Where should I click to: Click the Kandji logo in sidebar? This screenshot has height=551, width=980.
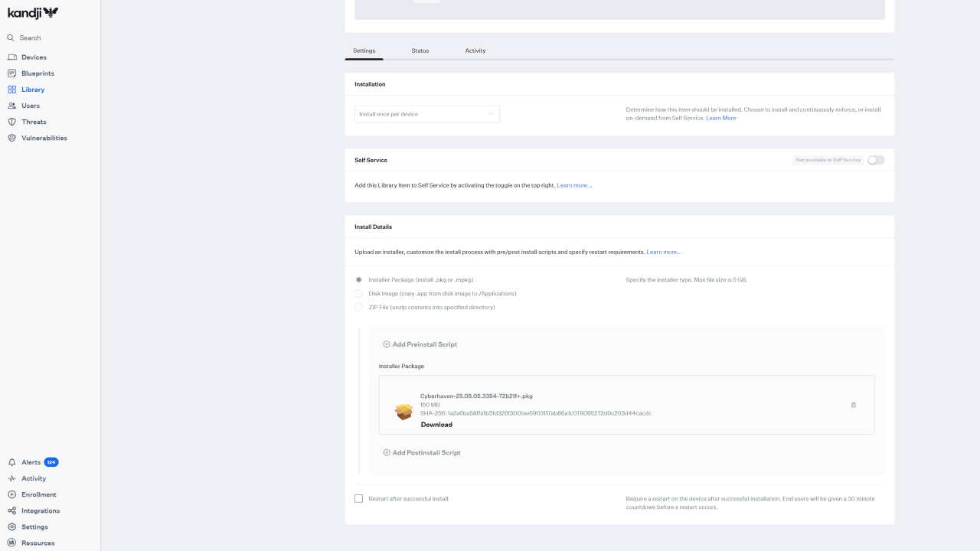click(33, 12)
